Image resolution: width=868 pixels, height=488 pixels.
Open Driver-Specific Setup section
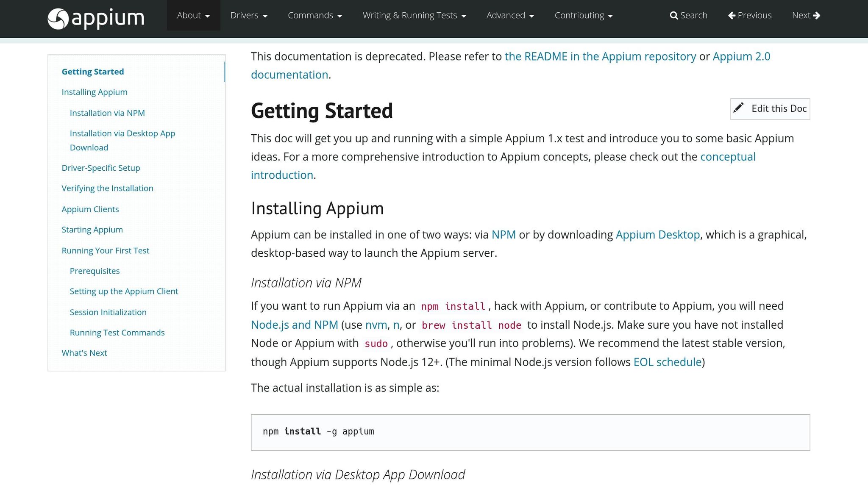[x=101, y=168]
